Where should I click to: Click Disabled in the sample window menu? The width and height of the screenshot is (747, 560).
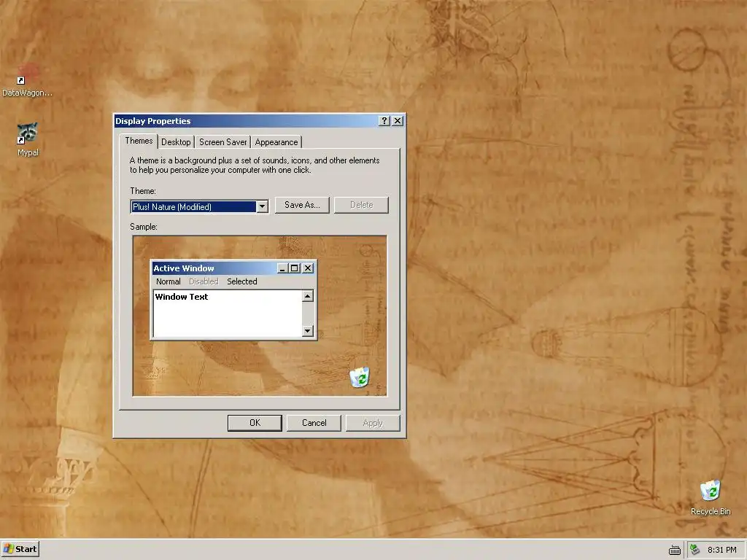pos(204,281)
